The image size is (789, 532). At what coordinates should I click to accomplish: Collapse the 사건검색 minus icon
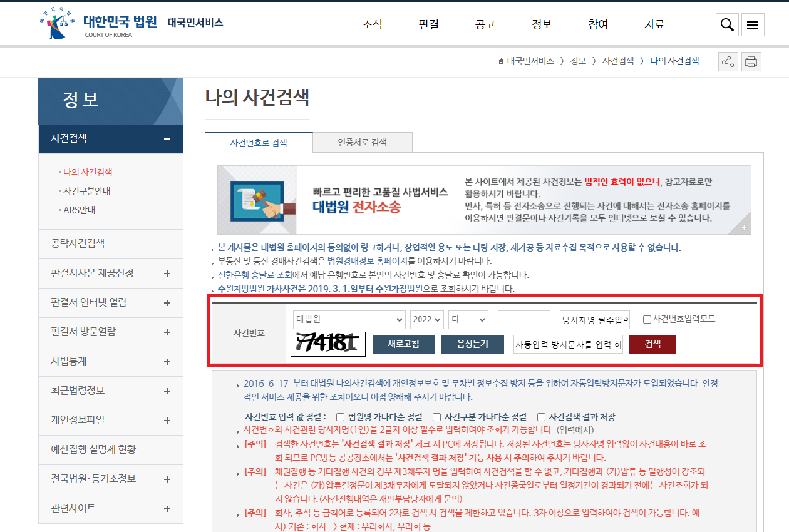coord(167,139)
